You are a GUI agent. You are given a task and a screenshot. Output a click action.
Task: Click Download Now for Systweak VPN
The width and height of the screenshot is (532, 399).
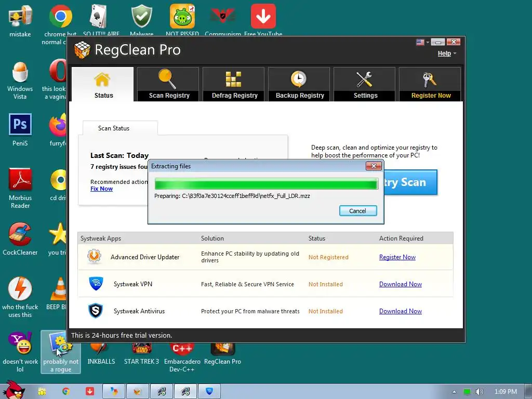pos(401,284)
